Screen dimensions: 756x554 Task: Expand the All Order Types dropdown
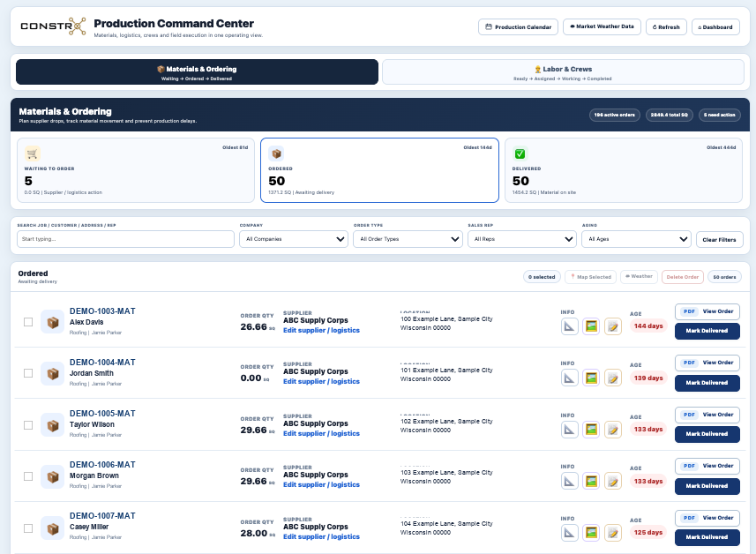pos(408,239)
